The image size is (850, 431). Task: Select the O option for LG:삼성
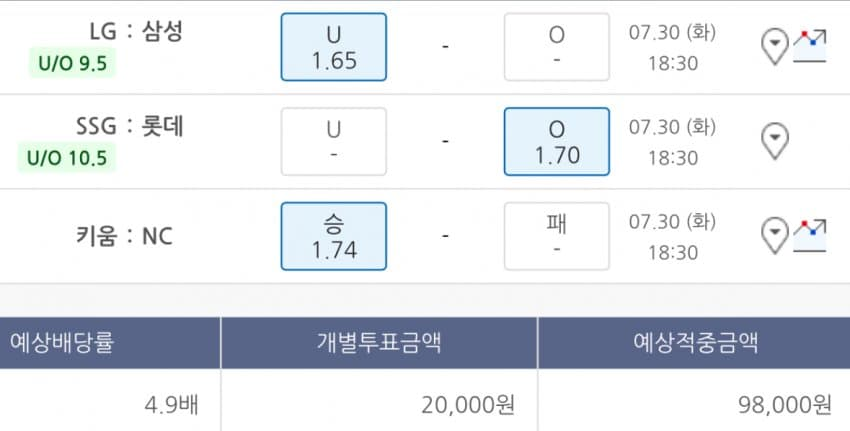tap(556, 47)
